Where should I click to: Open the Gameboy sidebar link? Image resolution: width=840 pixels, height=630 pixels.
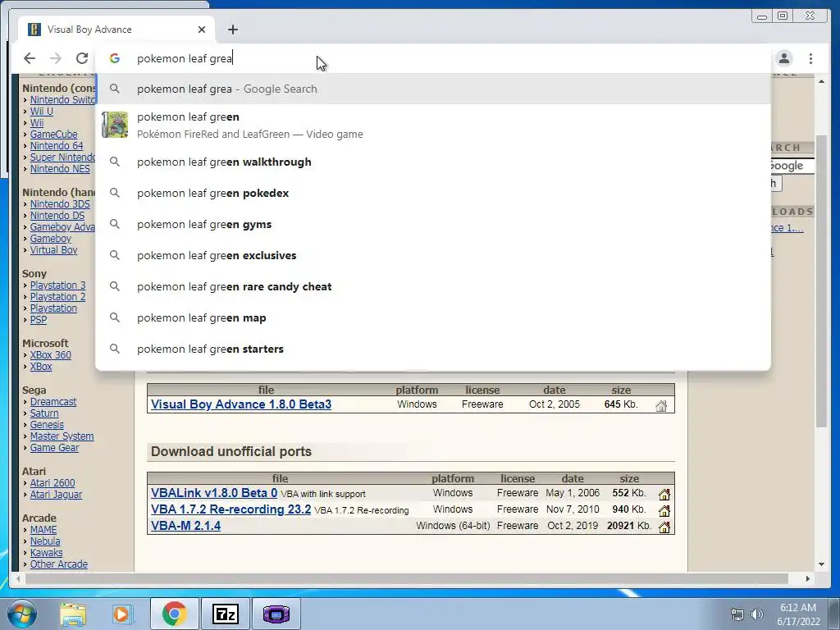pyautogui.click(x=50, y=239)
